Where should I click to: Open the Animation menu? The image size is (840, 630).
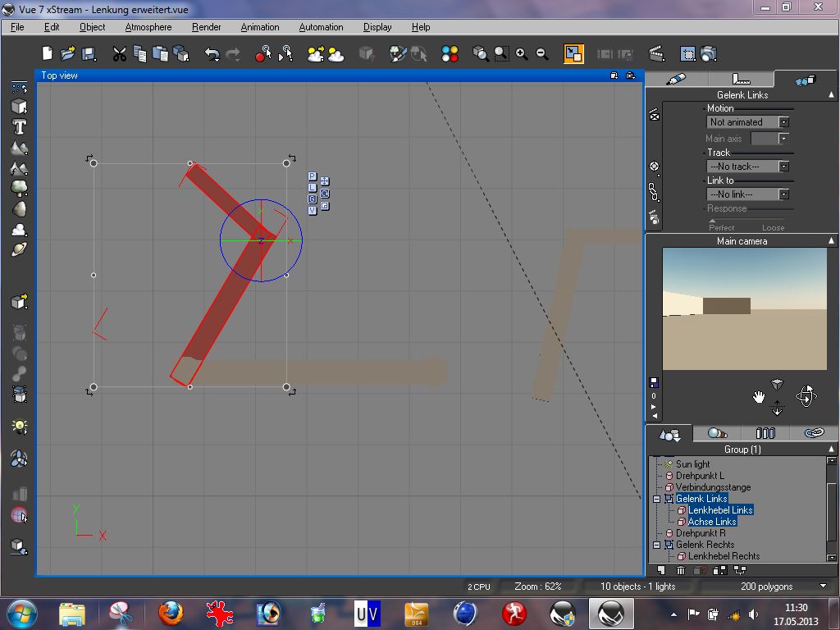pos(260,27)
